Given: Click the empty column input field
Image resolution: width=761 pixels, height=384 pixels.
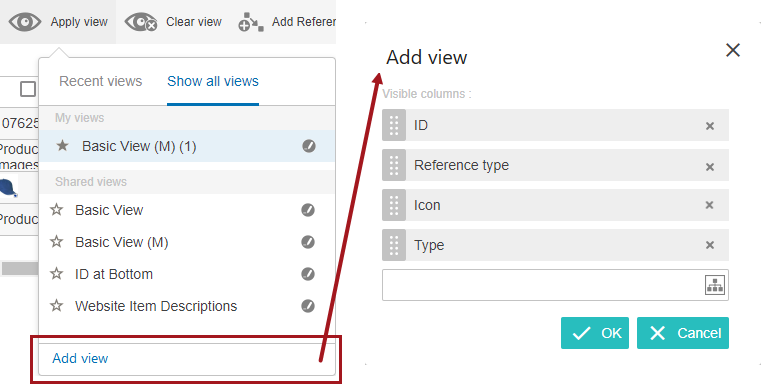Looking at the screenshot, I should (x=543, y=285).
